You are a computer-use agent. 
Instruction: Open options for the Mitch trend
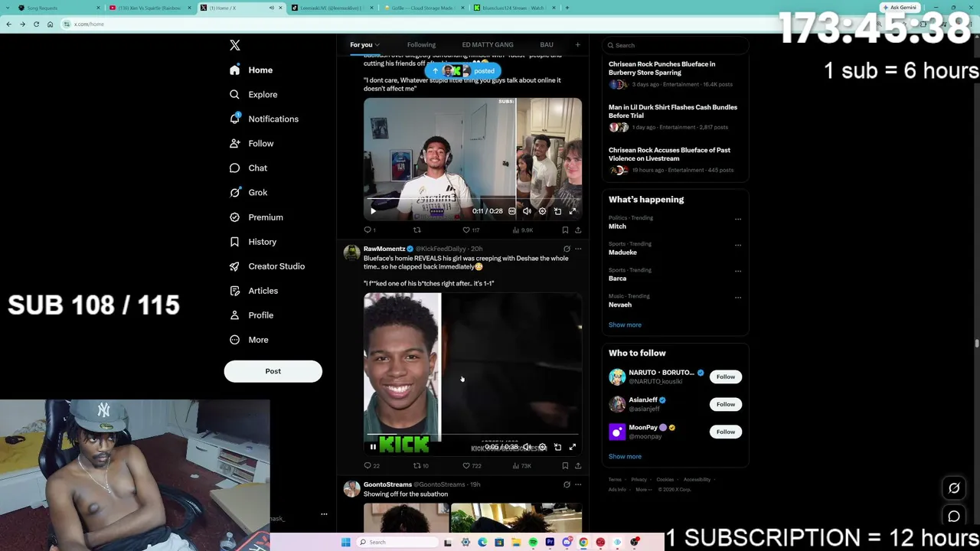738,219
